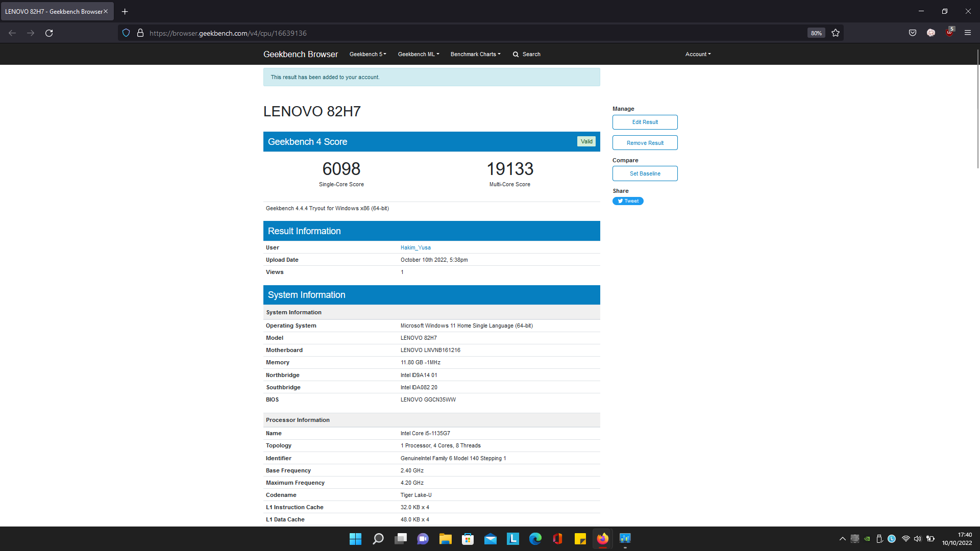Click the browser forward arrow
The image size is (980, 551).
tap(31, 33)
